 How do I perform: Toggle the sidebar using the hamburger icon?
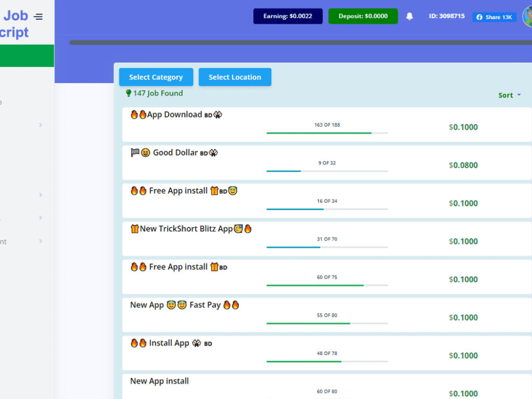point(38,15)
